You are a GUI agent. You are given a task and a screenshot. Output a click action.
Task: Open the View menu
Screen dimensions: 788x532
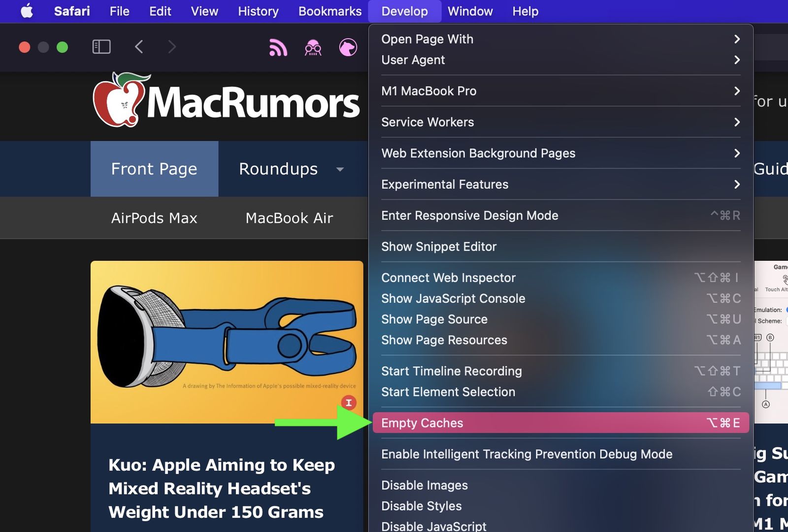pos(204,11)
